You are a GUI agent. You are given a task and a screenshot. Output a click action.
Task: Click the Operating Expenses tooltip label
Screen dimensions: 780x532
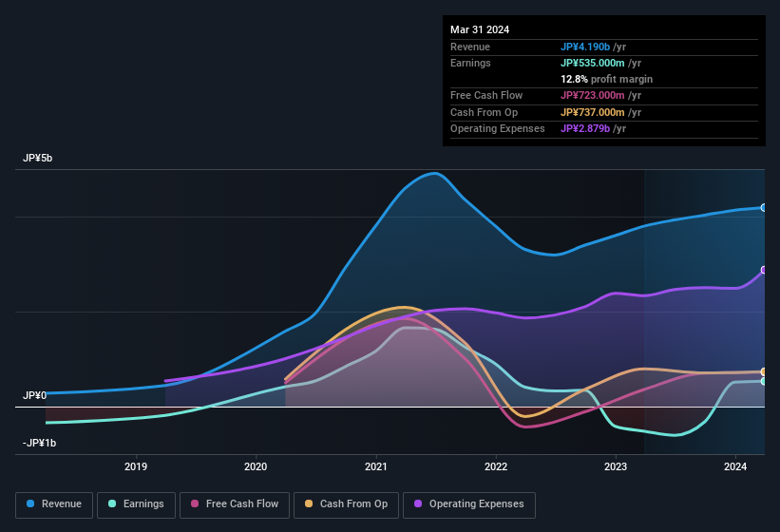(x=498, y=129)
